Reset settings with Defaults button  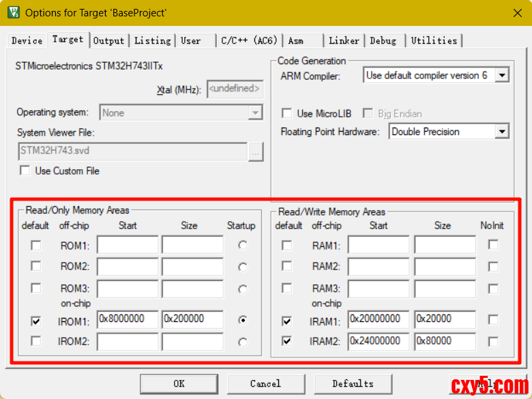[x=353, y=384]
